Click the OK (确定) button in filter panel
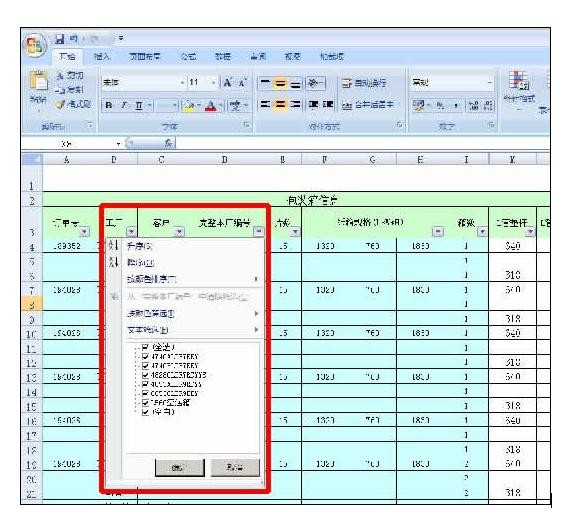 pyautogui.click(x=180, y=467)
